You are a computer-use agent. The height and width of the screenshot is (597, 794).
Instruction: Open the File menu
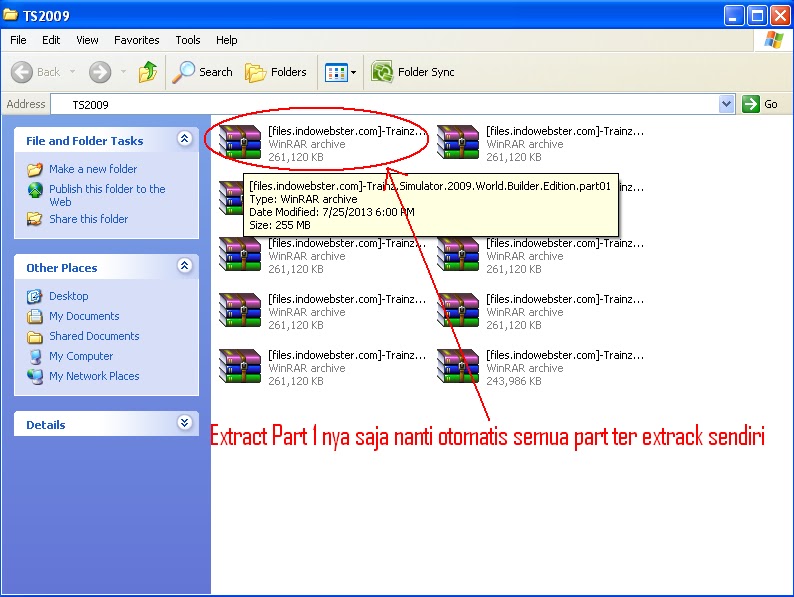(18, 40)
